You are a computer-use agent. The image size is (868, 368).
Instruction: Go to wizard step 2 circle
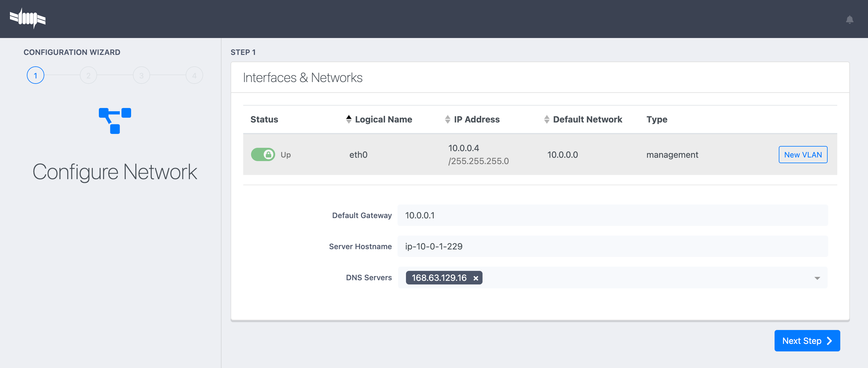88,75
